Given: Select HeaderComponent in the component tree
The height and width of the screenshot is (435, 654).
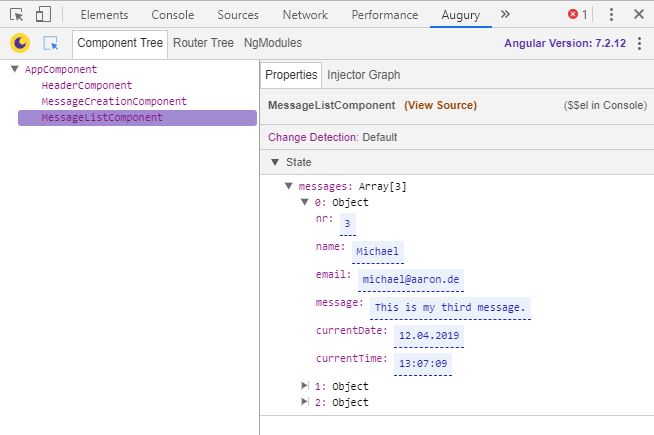Looking at the screenshot, I should point(86,86).
